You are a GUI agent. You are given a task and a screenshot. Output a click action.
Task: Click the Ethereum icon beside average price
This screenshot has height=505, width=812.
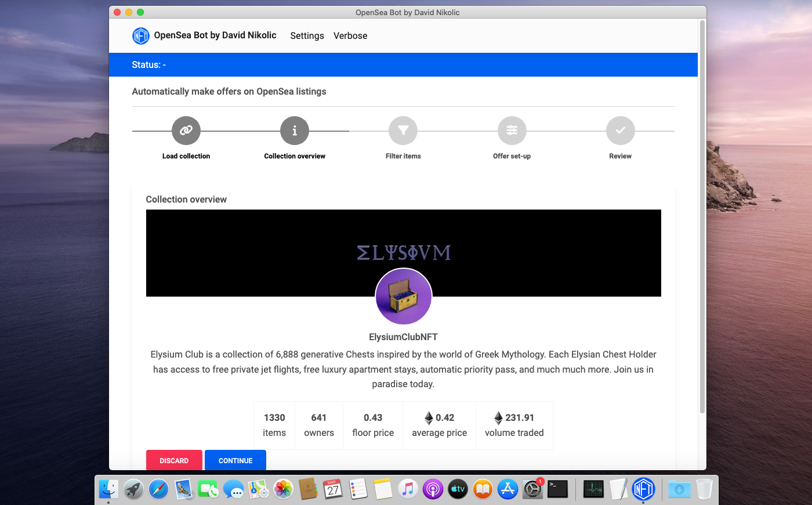tap(429, 418)
